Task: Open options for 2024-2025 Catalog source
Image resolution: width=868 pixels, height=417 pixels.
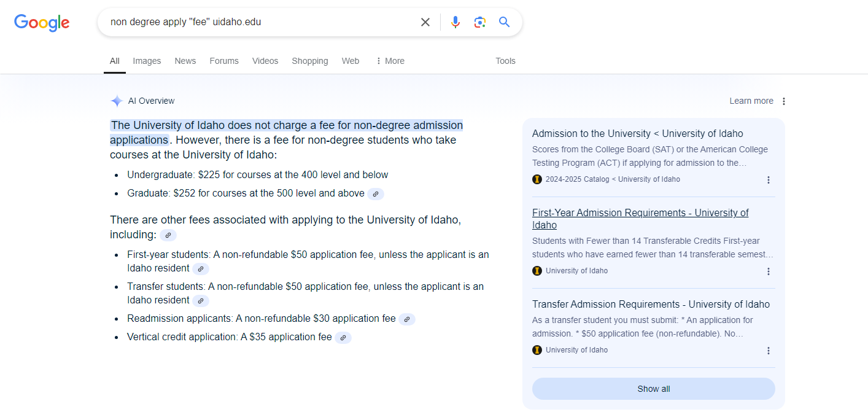Action: pyautogui.click(x=769, y=180)
